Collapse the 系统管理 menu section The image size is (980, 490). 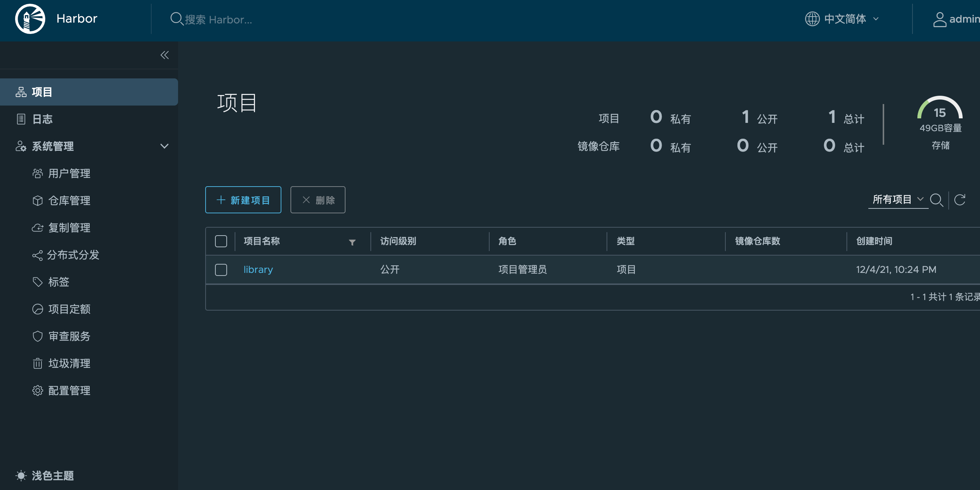click(x=164, y=146)
